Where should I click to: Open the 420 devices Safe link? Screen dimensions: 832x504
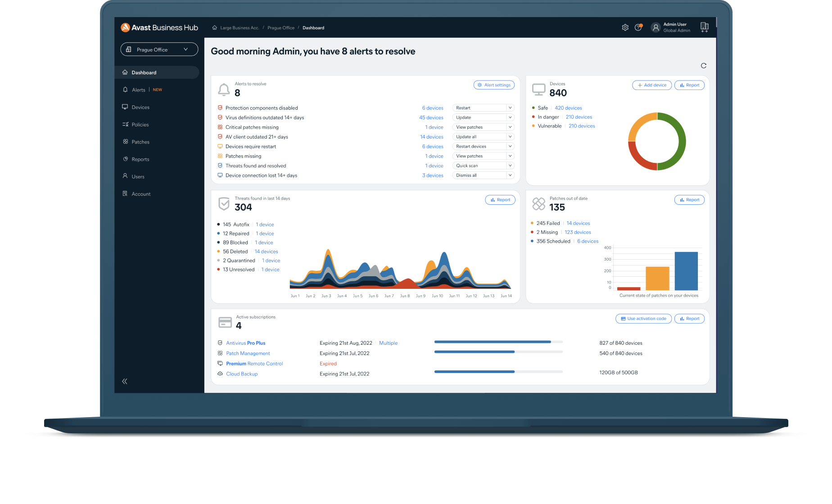(568, 108)
